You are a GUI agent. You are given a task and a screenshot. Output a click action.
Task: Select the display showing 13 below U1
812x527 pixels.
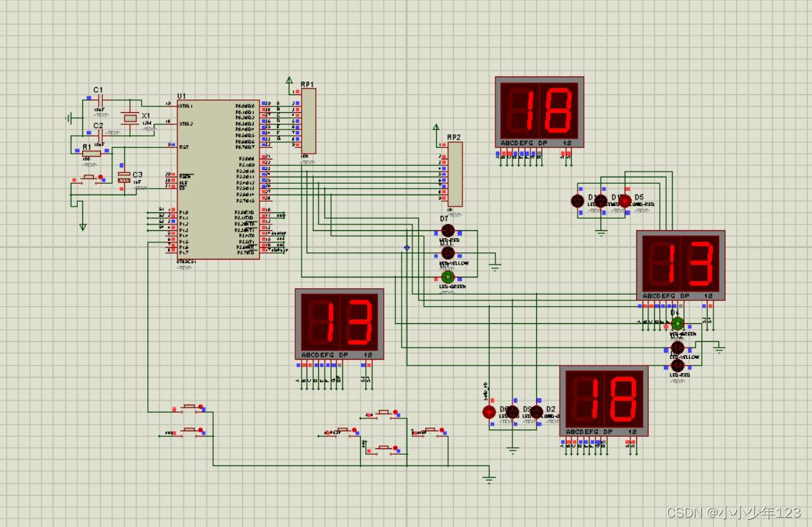(x=340, y=324)
